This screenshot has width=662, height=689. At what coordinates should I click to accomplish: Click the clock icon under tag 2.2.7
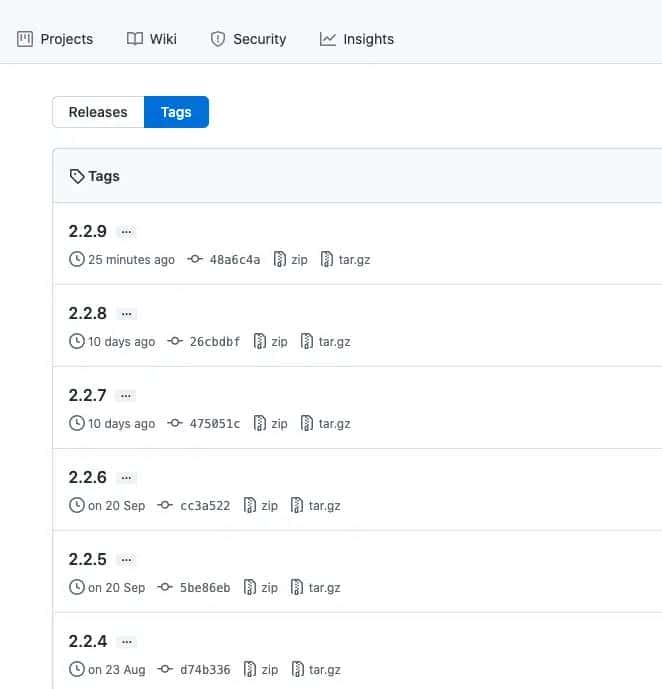77,424
